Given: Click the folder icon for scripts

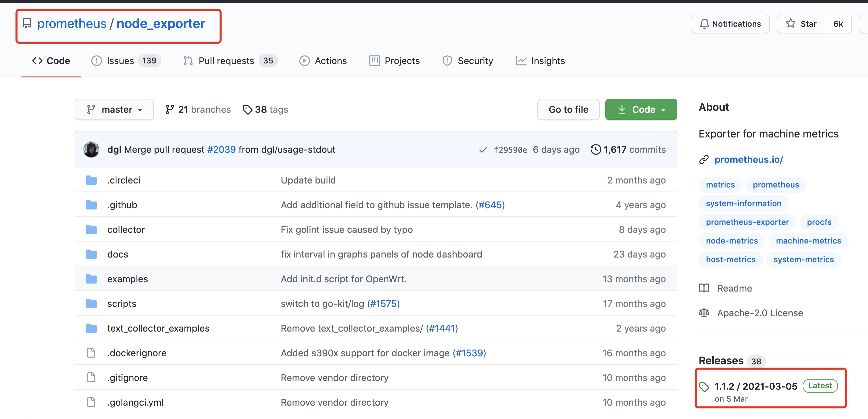Looking at the screenshot, I should pos(91,304).
